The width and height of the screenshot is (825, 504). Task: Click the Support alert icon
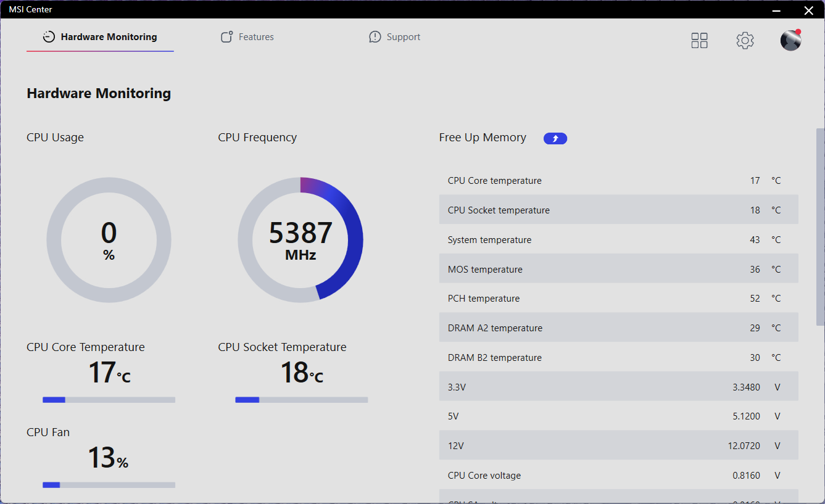375,36
